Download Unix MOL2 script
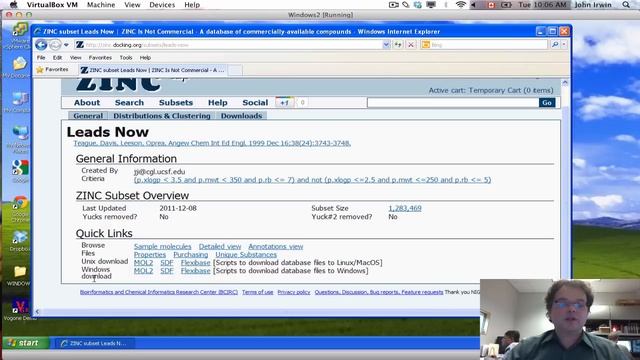 (143, 263)
